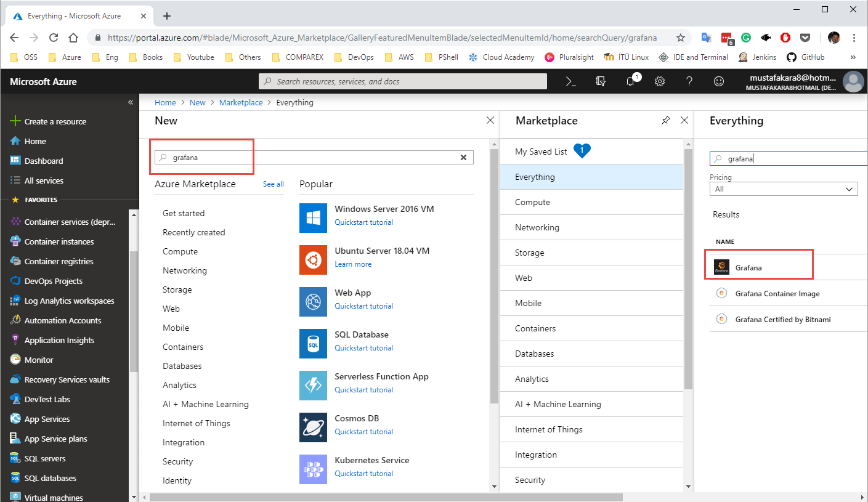Click the Cosmos DB planet icon
This screenshot has width=868, height=502.
tap(313, 427)
